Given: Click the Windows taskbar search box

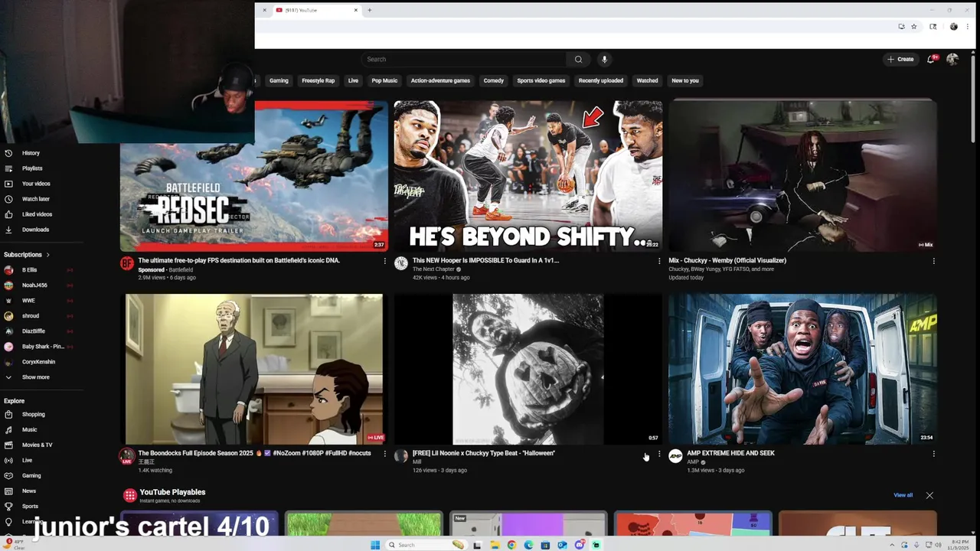Looking at the screenshot, I should 427,545.
